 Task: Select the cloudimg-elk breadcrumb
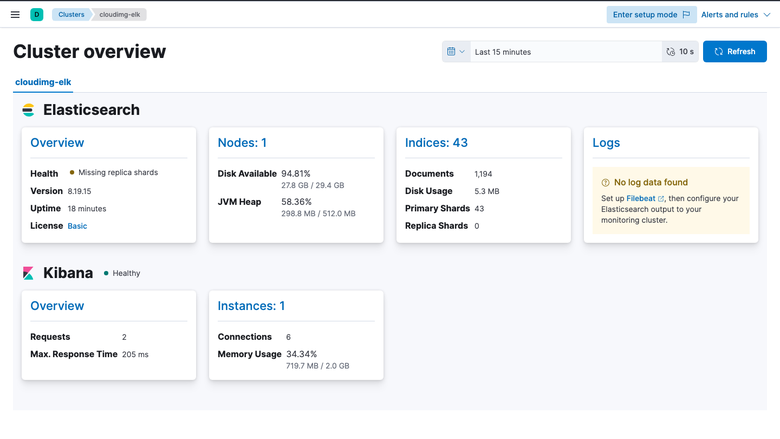pyautogui.click(x=119, y=14)
